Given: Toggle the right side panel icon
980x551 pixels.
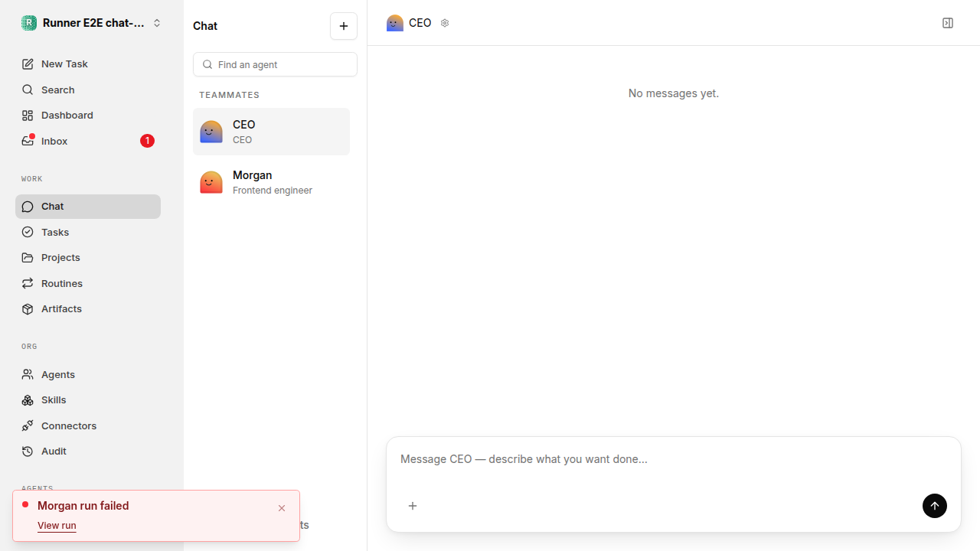Looking at the screenshot, I should point(948,23).
